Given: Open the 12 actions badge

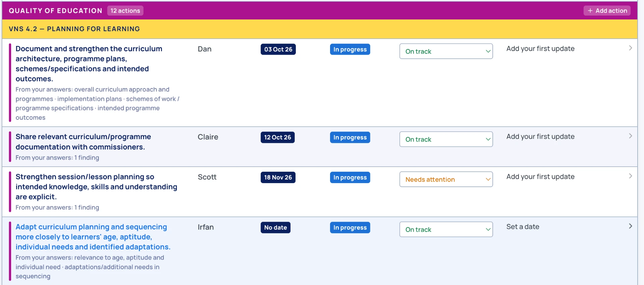Looking at the screenshot, I should (125, 11).
